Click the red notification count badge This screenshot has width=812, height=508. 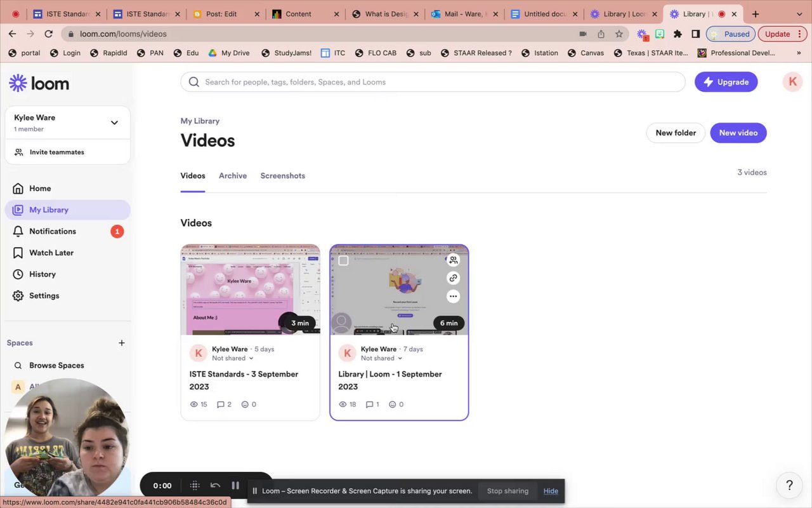click(x=117, y=231)
